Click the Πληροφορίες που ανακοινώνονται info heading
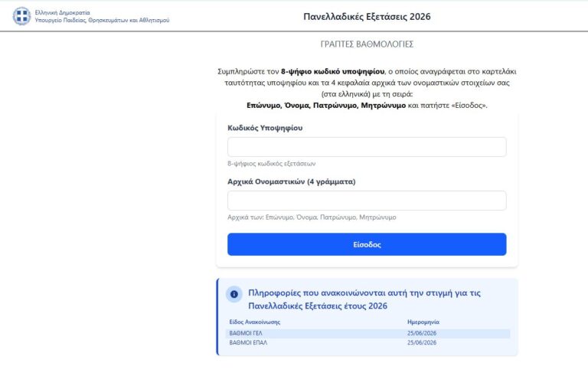 (364, 299)
